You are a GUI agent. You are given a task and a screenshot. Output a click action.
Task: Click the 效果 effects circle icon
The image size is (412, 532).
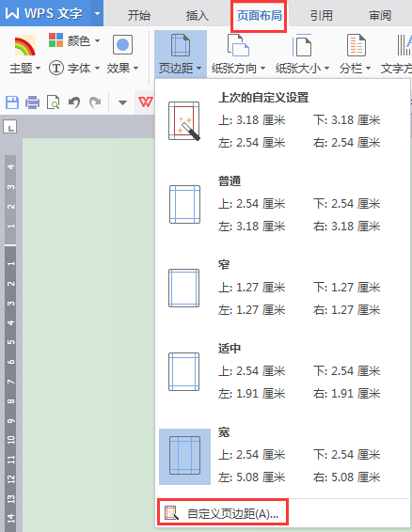point(122,44)
